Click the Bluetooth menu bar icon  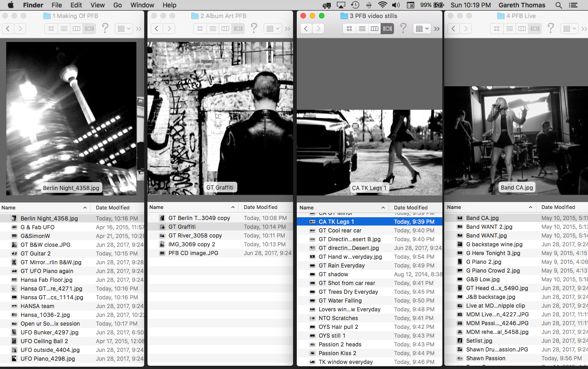point(369,5)
